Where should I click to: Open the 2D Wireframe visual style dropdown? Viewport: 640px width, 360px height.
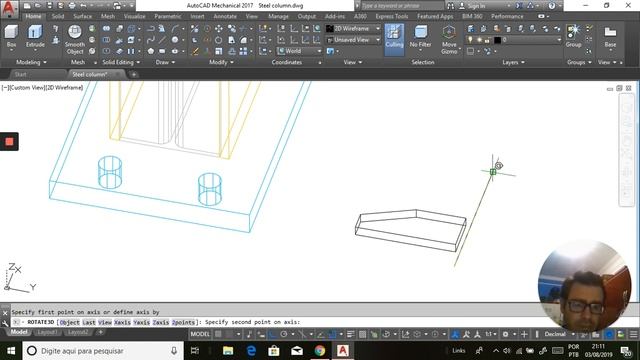pyautogui.click(x=353, y=29)
